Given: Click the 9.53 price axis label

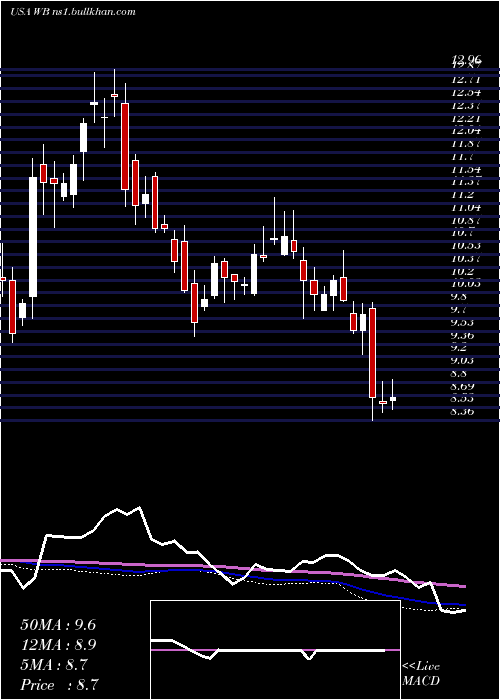Looking at the screenshot, I should (x=462, y=323).
